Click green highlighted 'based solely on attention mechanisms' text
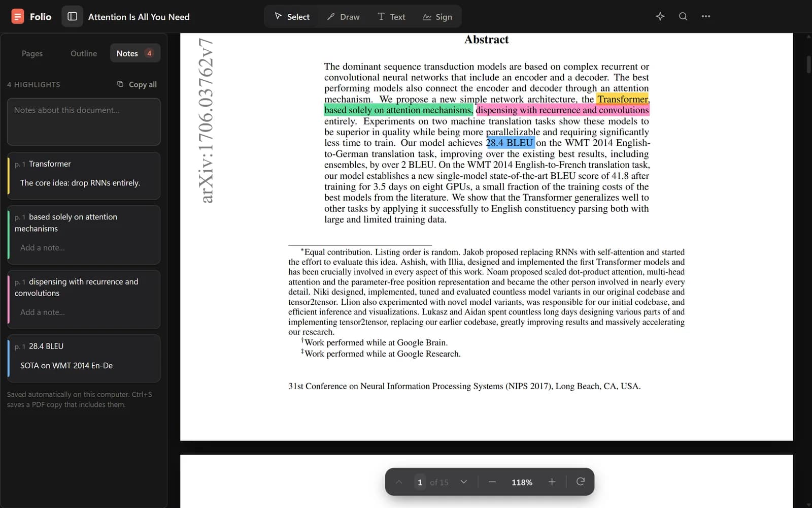 [x=399, y=110]
